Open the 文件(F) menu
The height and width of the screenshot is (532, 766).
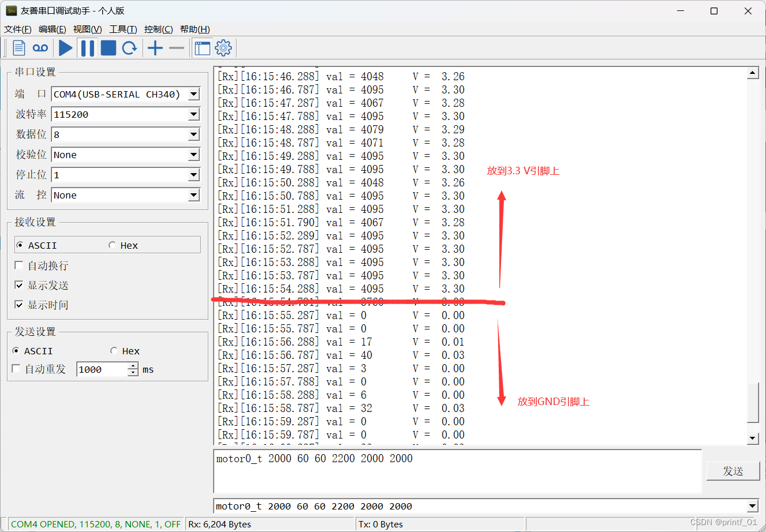(x=18, y=29)
